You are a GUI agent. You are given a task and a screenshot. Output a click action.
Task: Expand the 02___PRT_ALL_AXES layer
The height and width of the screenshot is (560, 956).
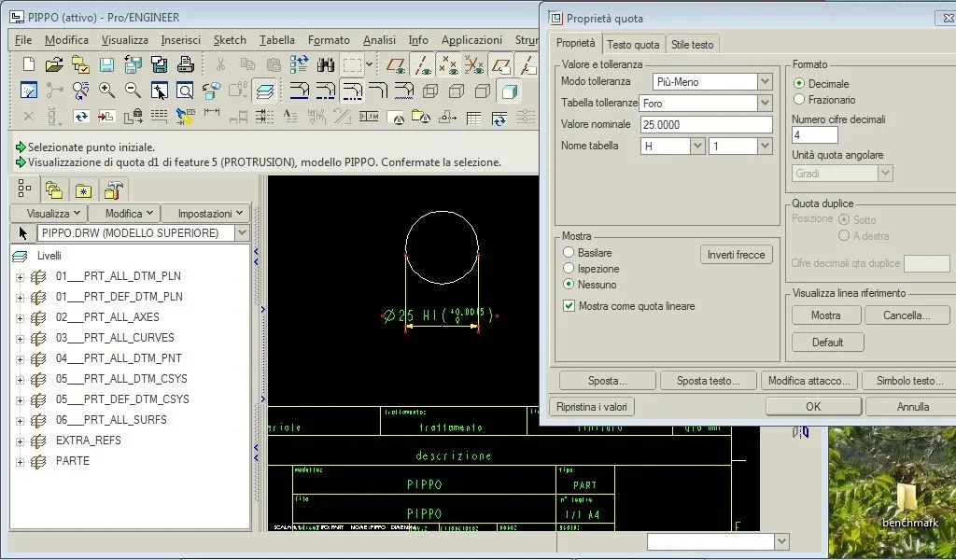[20, 318]
